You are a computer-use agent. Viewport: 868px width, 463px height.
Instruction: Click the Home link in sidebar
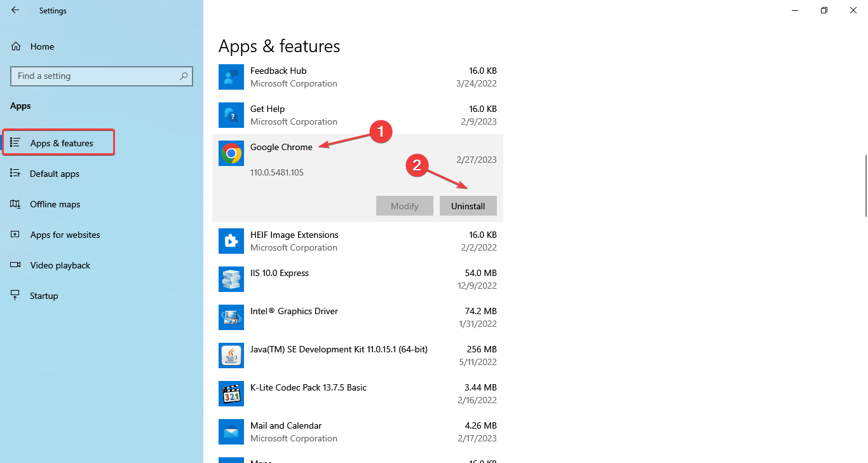pos(42,46)
